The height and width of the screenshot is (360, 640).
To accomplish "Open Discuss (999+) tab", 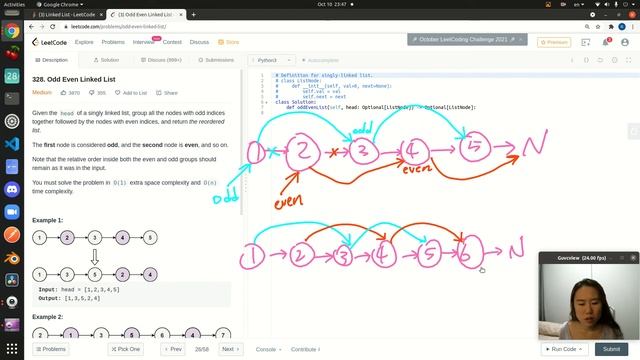I will click(161, 60).
